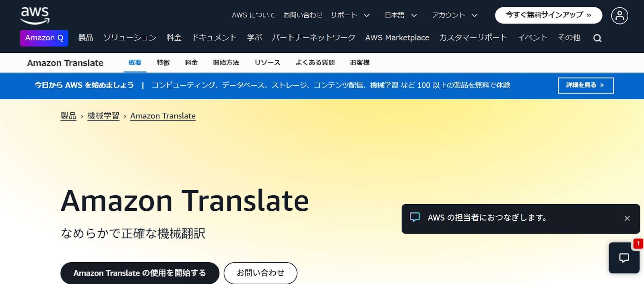The width and height of the screenshot is (644, 284).
Task: Click 今日から AWS を始めましょう banner text
Action: [84, 85]
